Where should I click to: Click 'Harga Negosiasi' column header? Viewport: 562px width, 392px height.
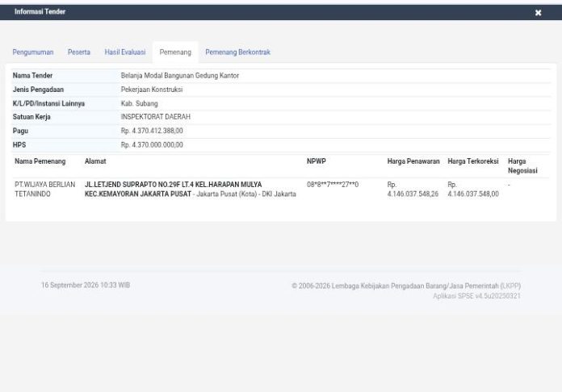click(x=522, y=166)
